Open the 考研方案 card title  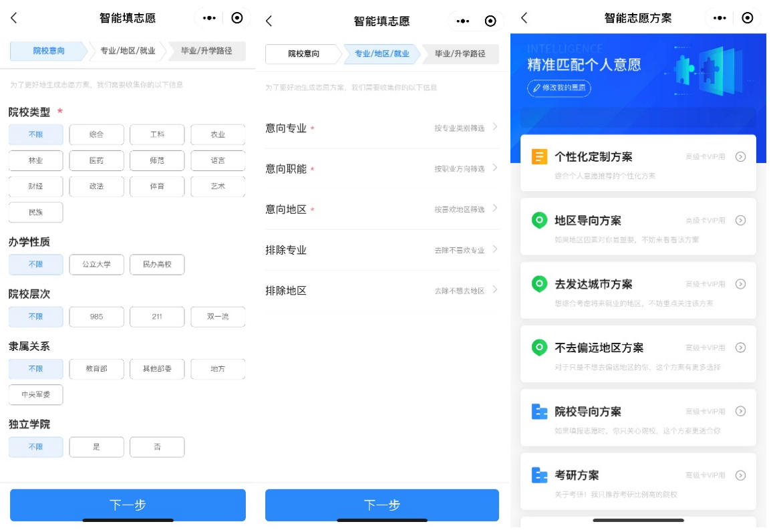point(577,475)
